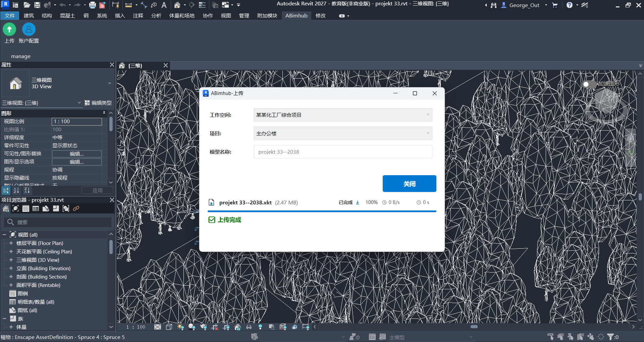The image size is (644, 342).
Task: Select the Measure ruler tool in quick access toolbar
Action: point(128,5)
